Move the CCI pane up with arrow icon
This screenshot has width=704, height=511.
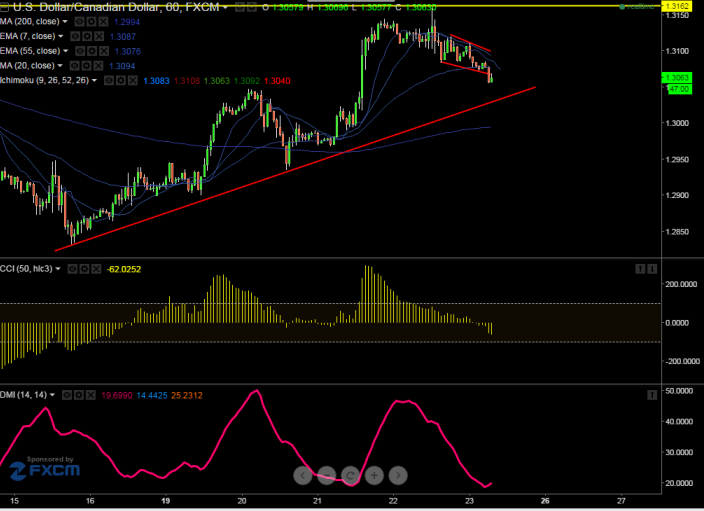[x=640, y=269]
